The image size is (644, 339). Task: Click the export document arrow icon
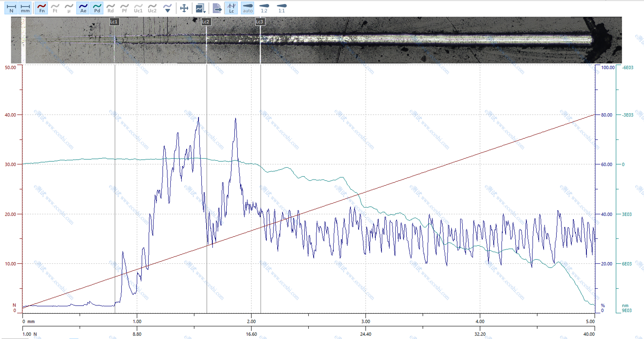[217, 8]
